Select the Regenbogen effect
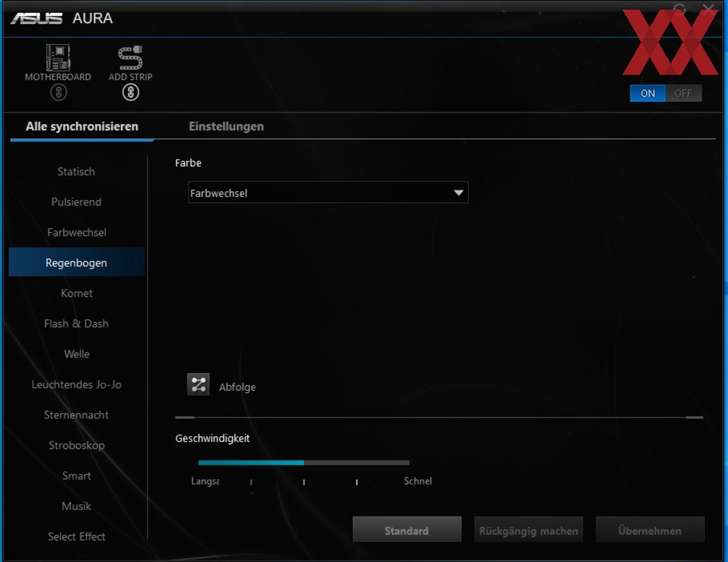 pos(76,263)
